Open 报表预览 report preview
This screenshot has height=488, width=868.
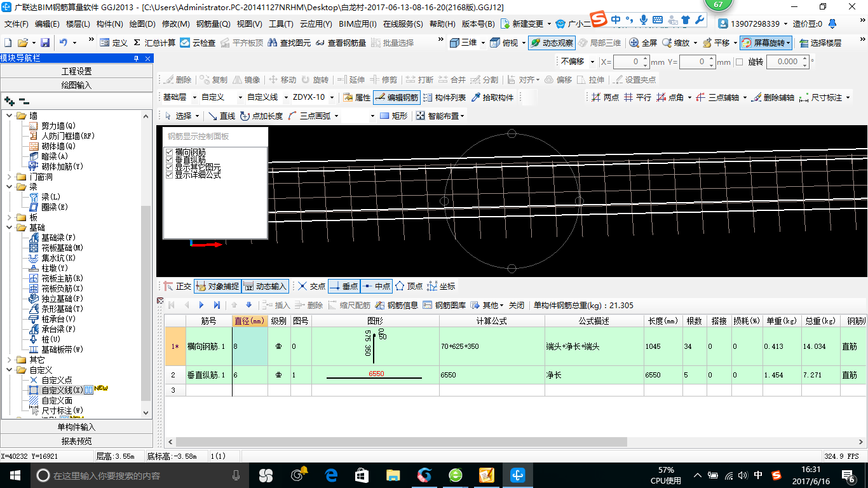pyautogui.click(x=76, y=441)
